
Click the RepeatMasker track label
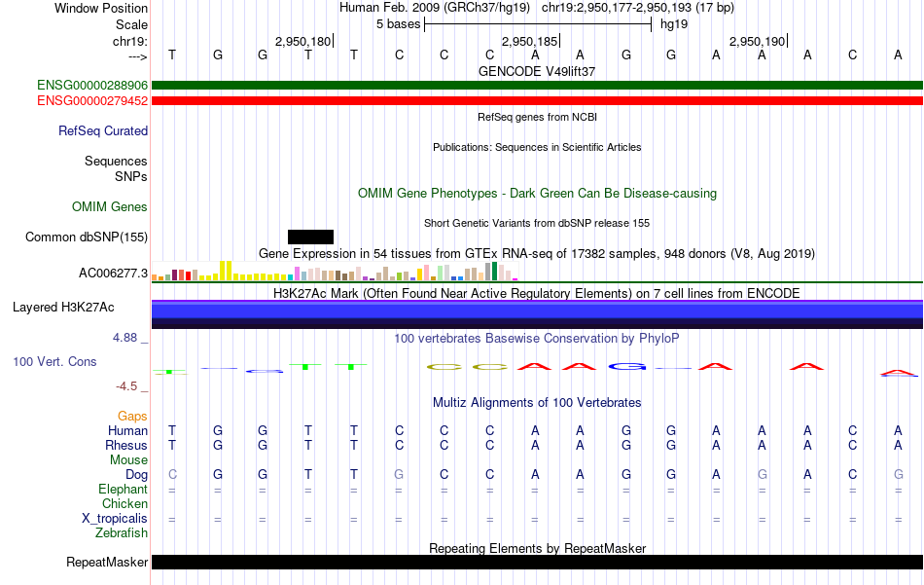tap(107, 563)
